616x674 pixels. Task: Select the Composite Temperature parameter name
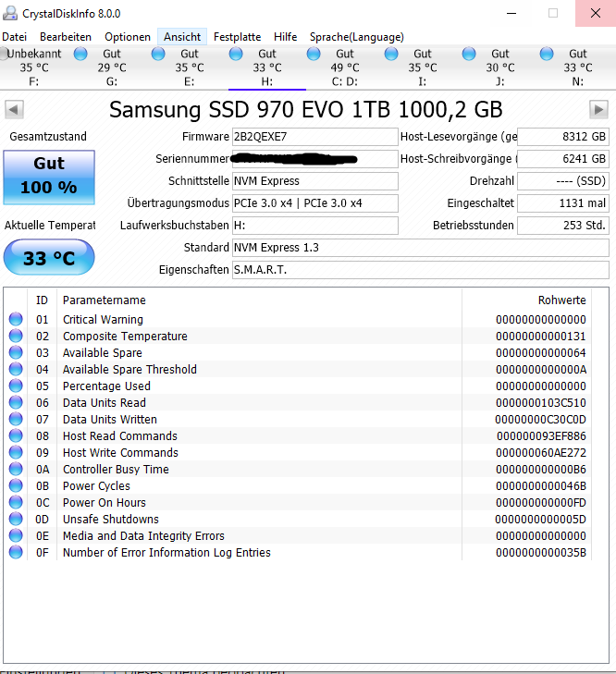pos(125,337)
